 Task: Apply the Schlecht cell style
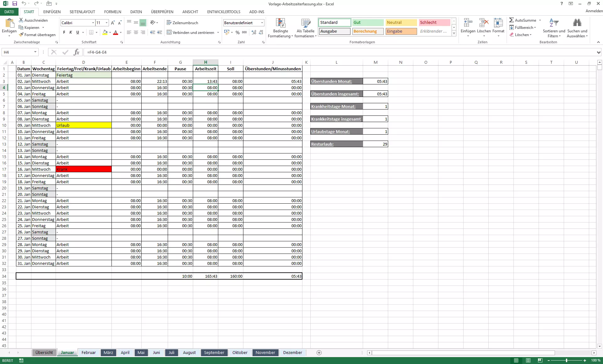(434, 22)
